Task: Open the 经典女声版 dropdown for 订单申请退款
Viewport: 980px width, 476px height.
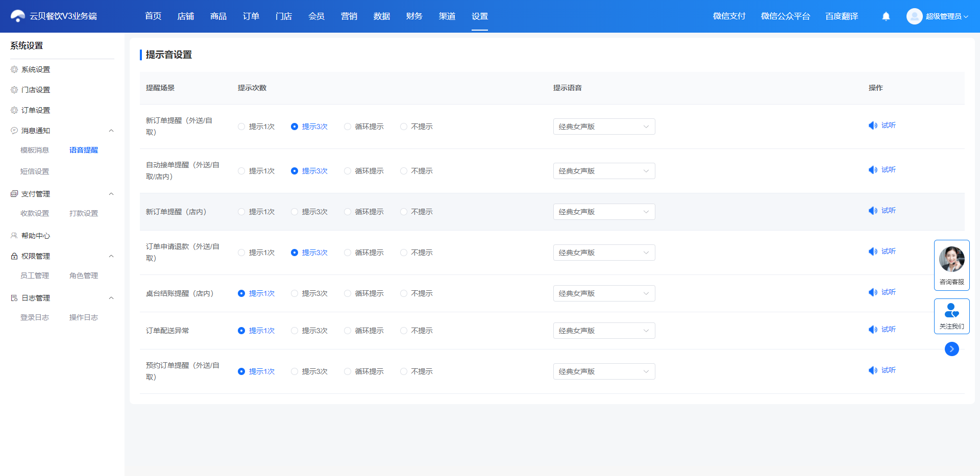Action: 604,253
